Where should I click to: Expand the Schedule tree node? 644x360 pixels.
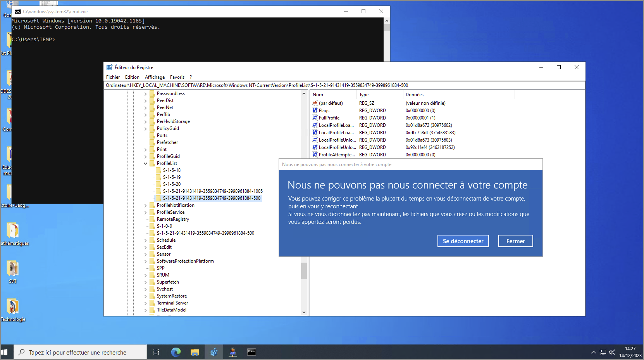click(146, 240)
